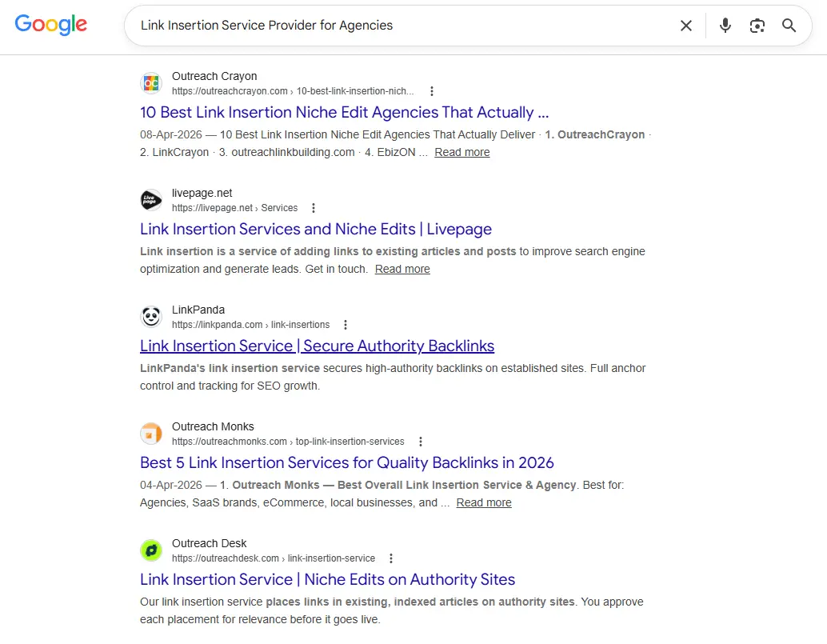Click the LinkPanda panda favicon
The height and width of the screenshot is (644, 827).
tap(151, 317)
